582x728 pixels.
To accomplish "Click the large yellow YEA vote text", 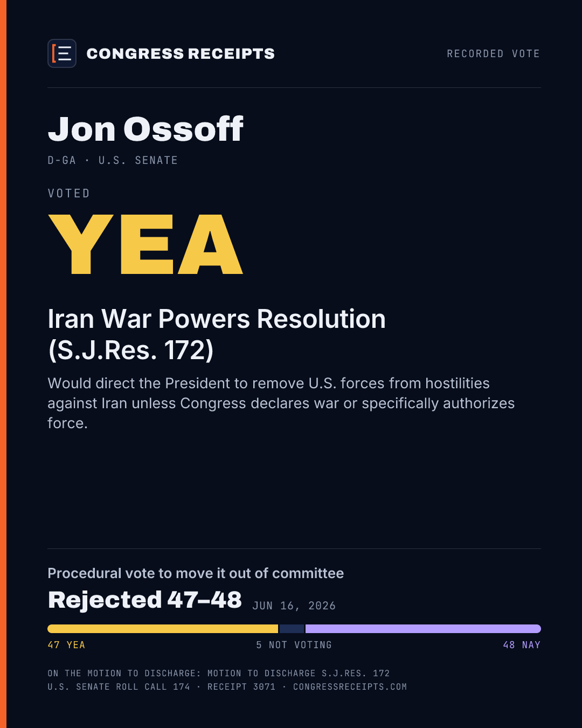I will pyautogui.click(x=145, y=244).
